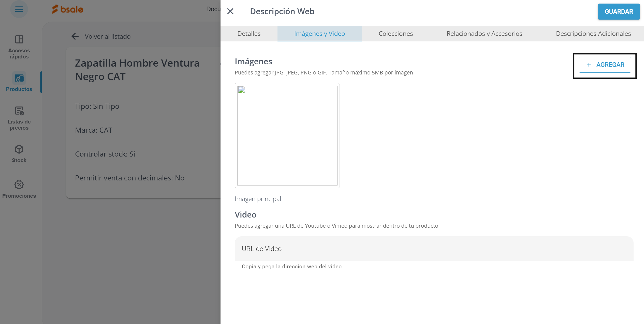The width and height of the screenshot is (644, 324).
Task: Select the Imágenes y Video tab
Action: point(319,34)
